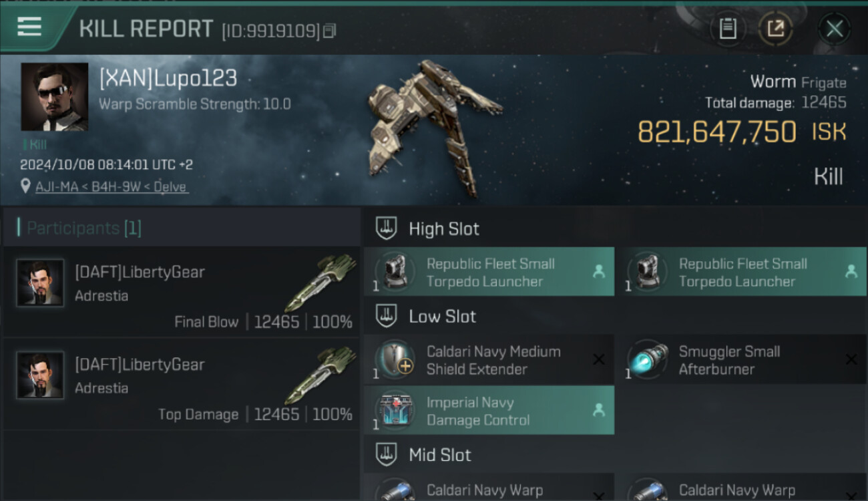
Task: Select the Smuggler Small Afterburner module
Action: tap(740, 360)
